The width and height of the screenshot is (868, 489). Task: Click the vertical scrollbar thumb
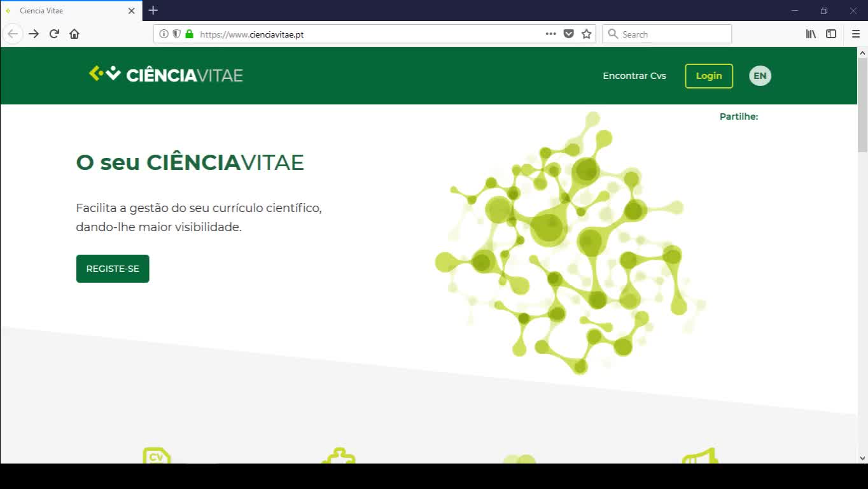point(862,105)
